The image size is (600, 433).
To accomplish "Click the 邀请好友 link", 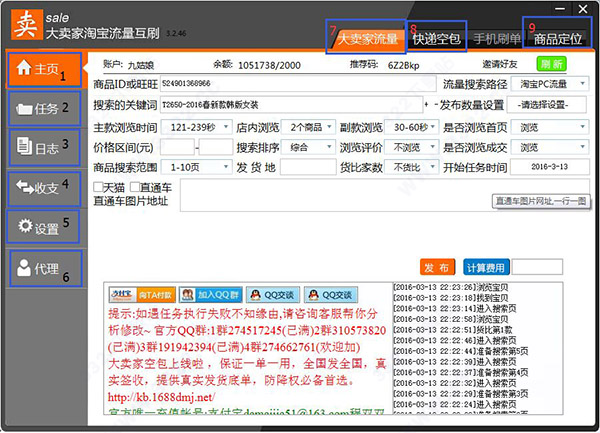I will [x=499, y=64].
